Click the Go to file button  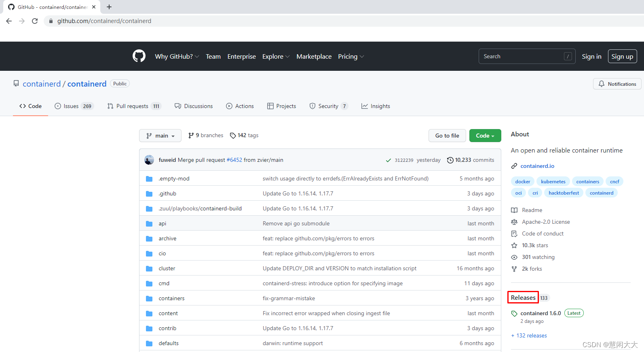[447, 136]
